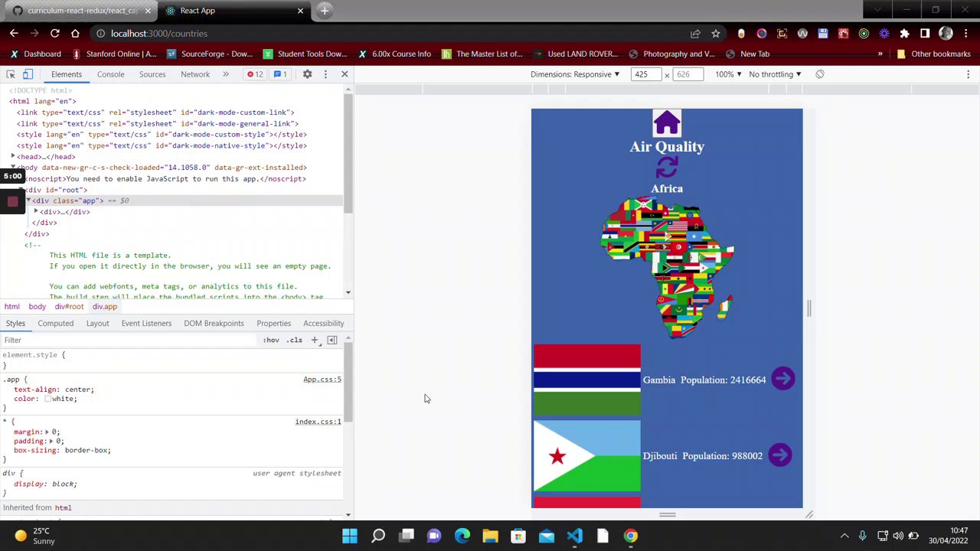Share this page icon in address bar
The height and width of the screenshot is (551, 980).
[695, 34]
